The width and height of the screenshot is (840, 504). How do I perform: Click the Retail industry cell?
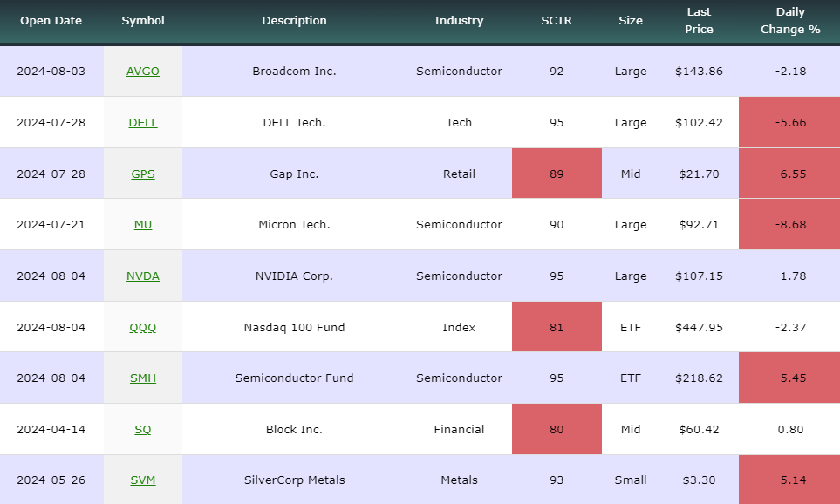[x=459, y=174]
